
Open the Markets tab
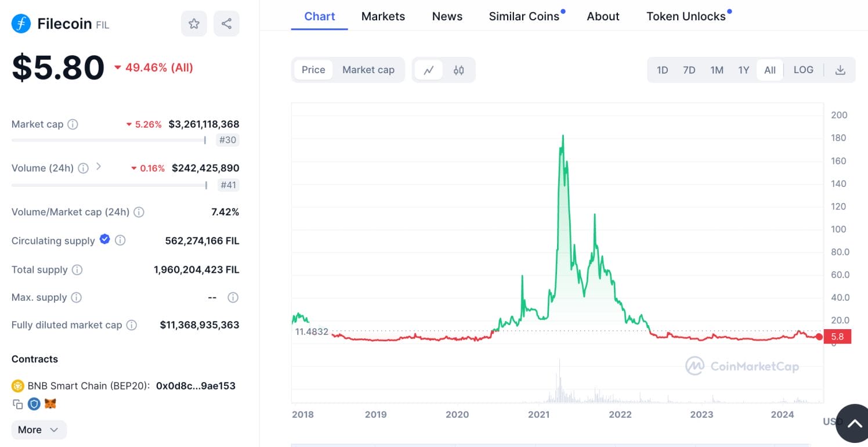383,16
